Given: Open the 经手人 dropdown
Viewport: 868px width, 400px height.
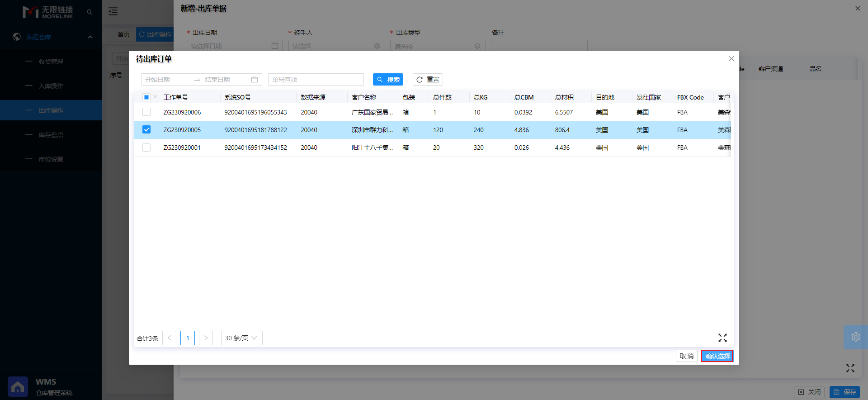Looking at the screenshot, I should coord(336,46).
